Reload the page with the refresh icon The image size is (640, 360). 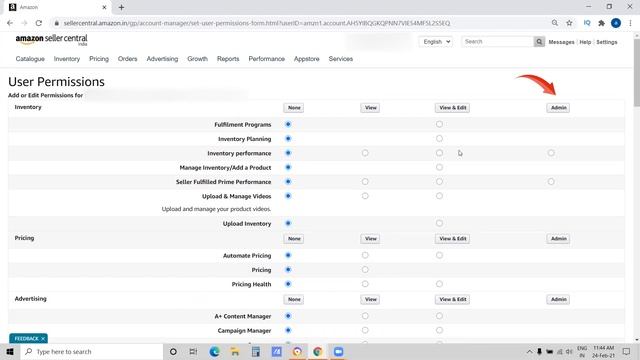(x=39, y=23)
